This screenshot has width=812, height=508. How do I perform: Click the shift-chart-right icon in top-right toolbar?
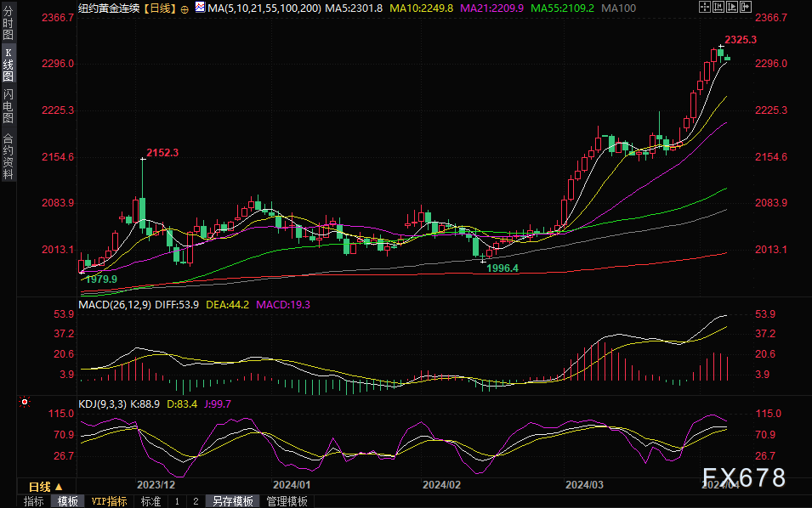click(745, 8)
